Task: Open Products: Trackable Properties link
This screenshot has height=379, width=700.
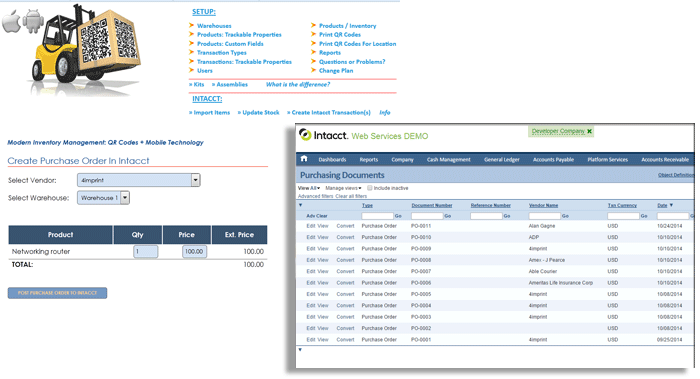Action: 239,35
